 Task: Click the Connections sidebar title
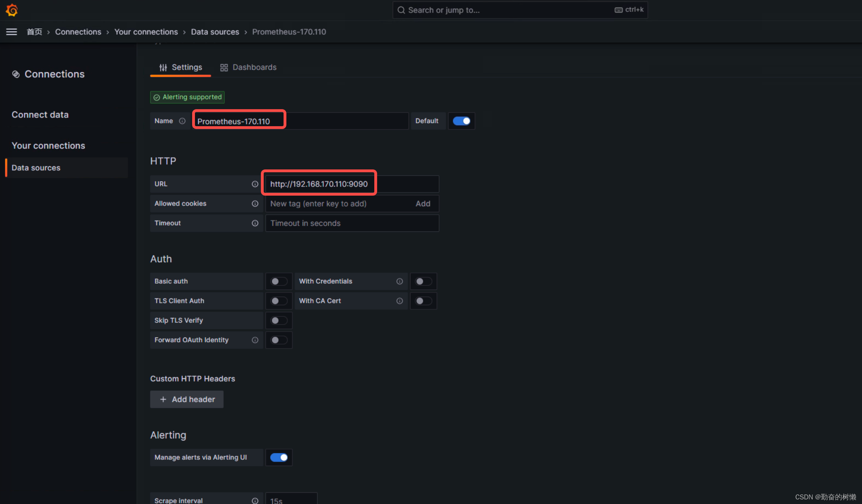[55, 74]
